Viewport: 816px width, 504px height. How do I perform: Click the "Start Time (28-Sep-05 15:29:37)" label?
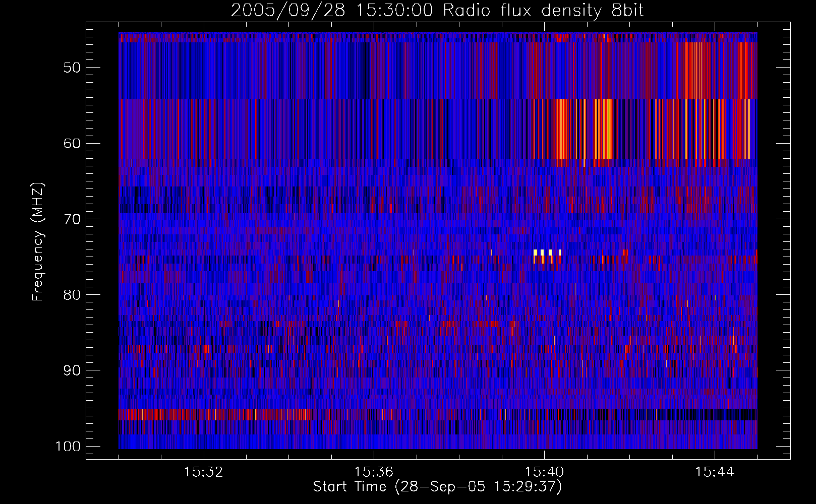[x=437, y=487]
